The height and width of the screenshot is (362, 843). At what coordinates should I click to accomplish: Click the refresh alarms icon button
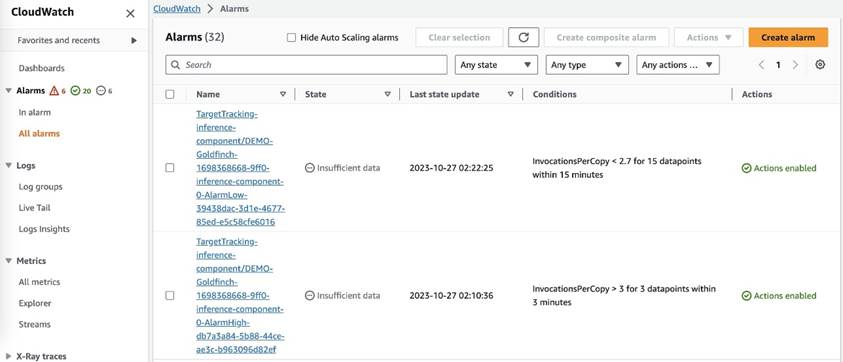[523, 37]
